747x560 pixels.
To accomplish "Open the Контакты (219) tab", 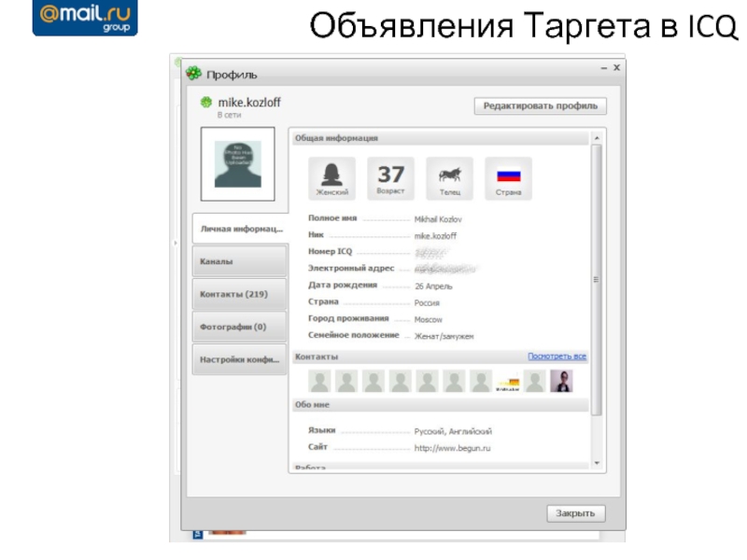I will 240,294.
